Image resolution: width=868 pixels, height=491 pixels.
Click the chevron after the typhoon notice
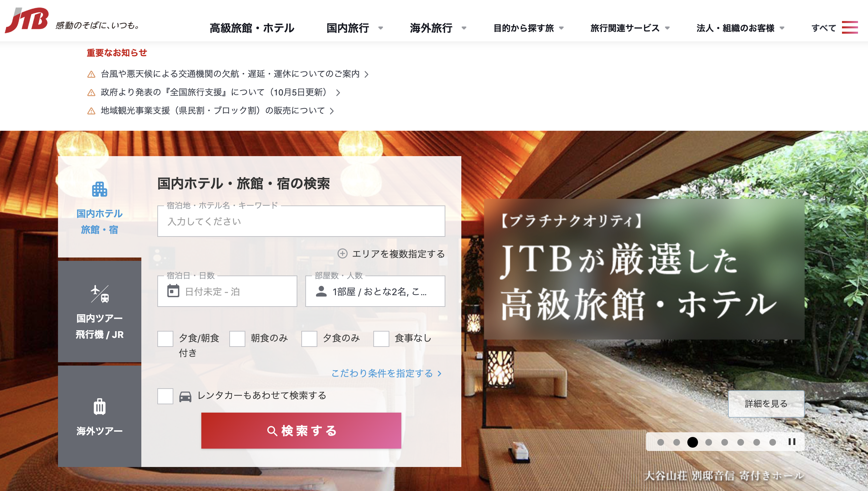pyautogui.click(x=366, y=74)
